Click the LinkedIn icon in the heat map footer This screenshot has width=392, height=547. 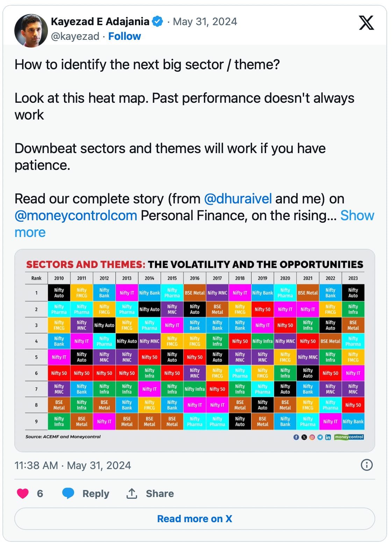click(328, 437)
